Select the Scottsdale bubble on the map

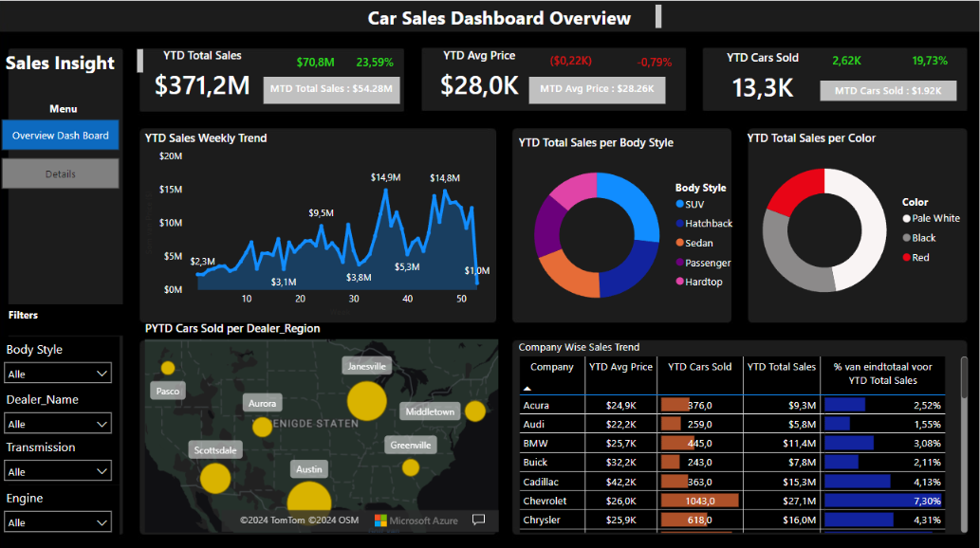coord(215,478)
